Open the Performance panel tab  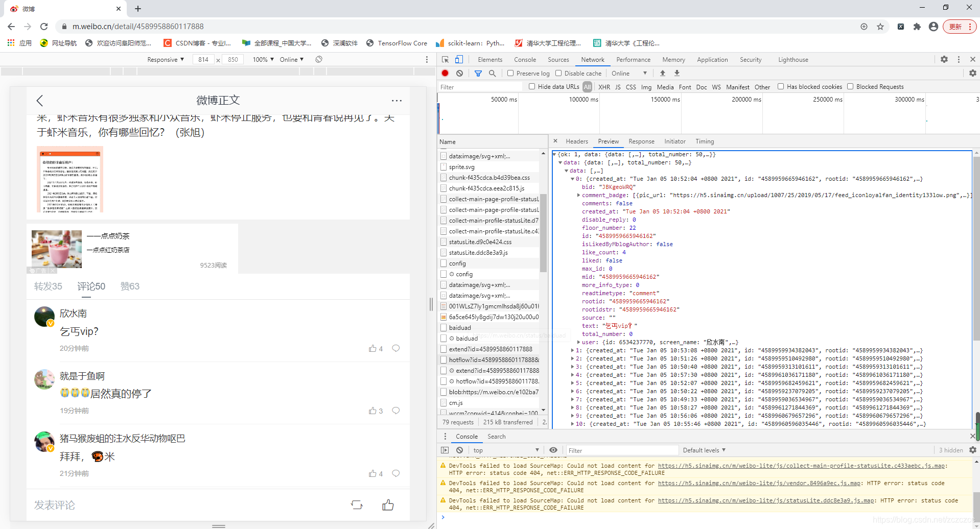click(633, 59)
